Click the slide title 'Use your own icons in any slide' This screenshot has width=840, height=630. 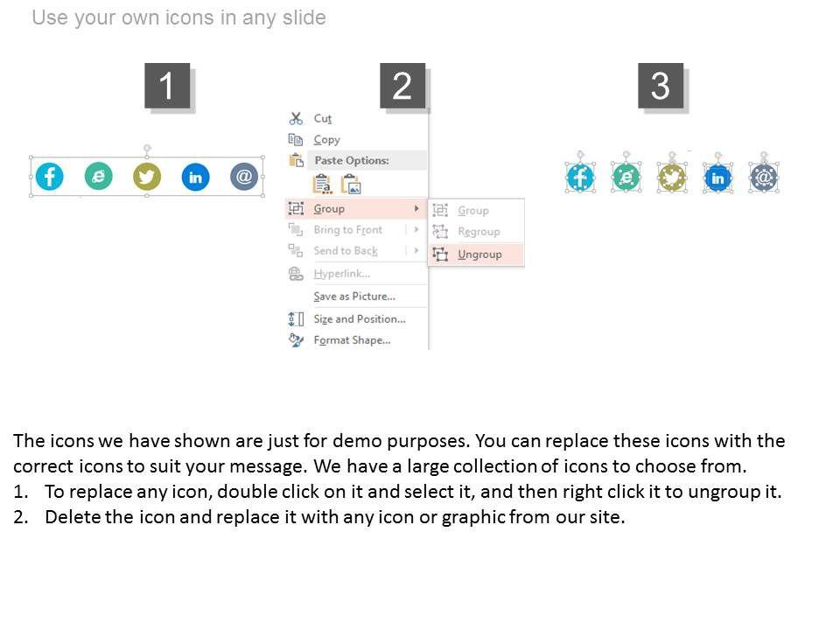(x=178, y=17)
